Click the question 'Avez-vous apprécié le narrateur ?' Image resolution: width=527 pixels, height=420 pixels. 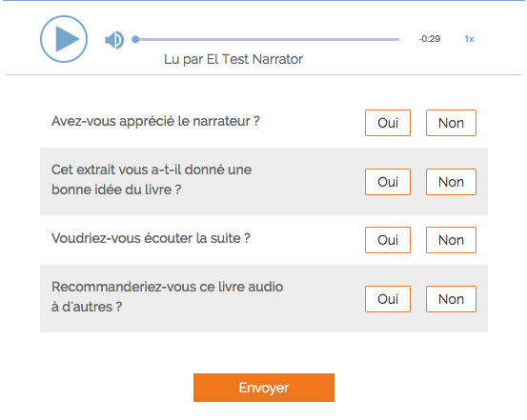tap(155, 121)
